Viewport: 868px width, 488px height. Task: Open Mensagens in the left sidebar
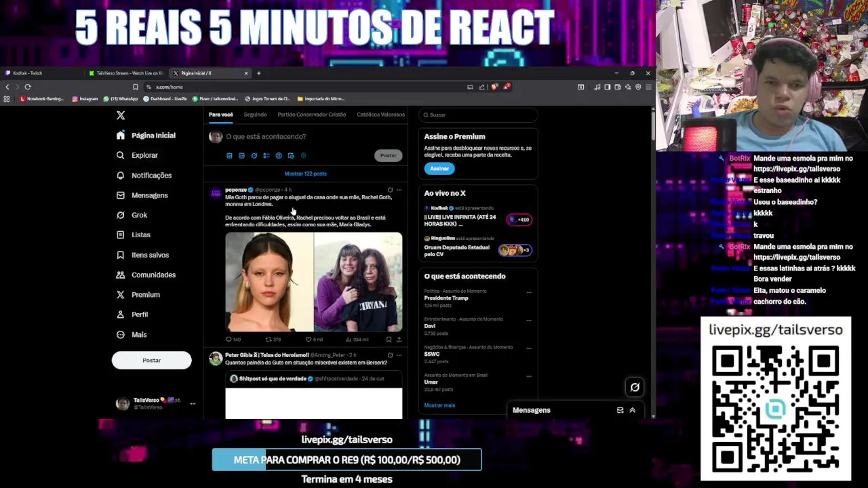point(142,195)
